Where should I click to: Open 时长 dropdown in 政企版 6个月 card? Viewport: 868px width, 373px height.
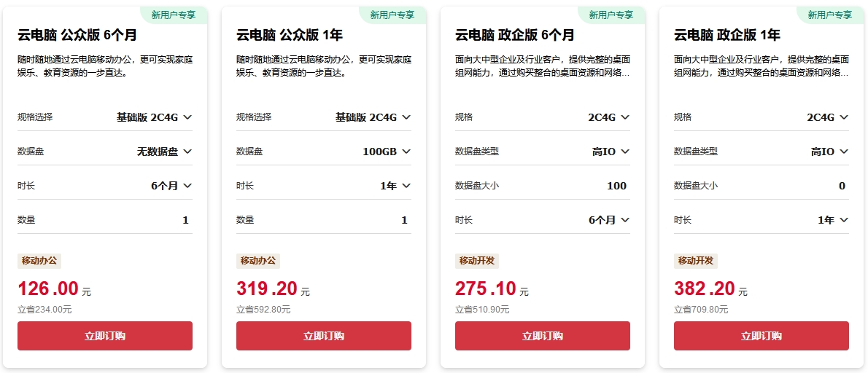pos(608,220)
